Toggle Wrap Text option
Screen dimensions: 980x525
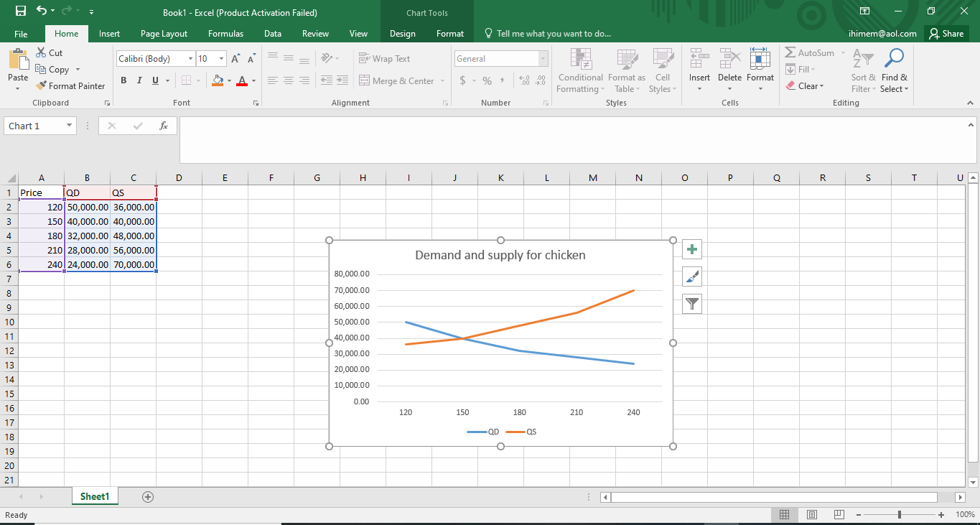click(385, 59)
